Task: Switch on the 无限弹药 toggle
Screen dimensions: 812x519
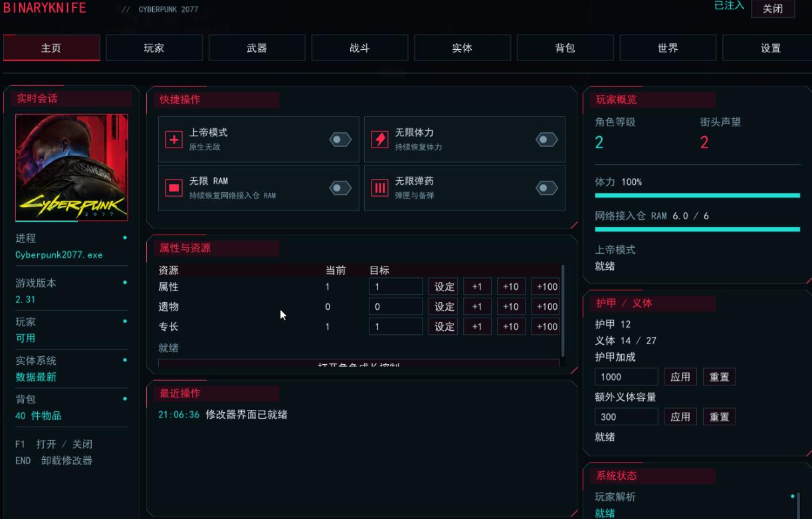Action: (547, 188)
